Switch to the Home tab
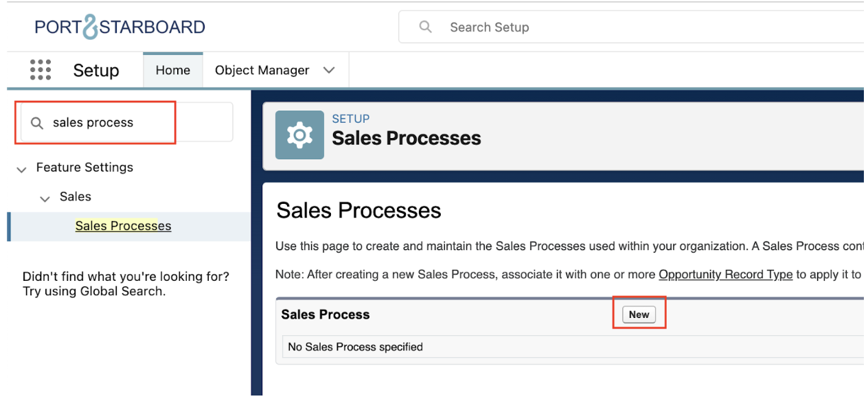 (172, 71)
